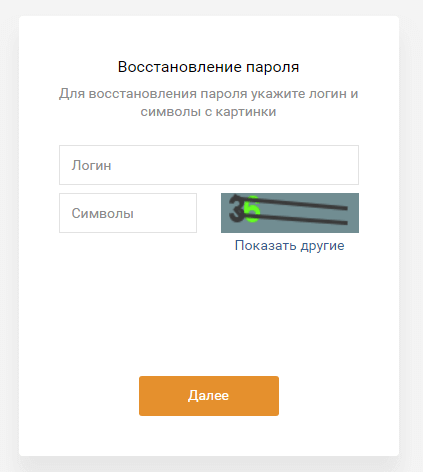This screenshot has width=423, height=472.
Task: Click the empty white area above Далее
Action: point(209,313)
